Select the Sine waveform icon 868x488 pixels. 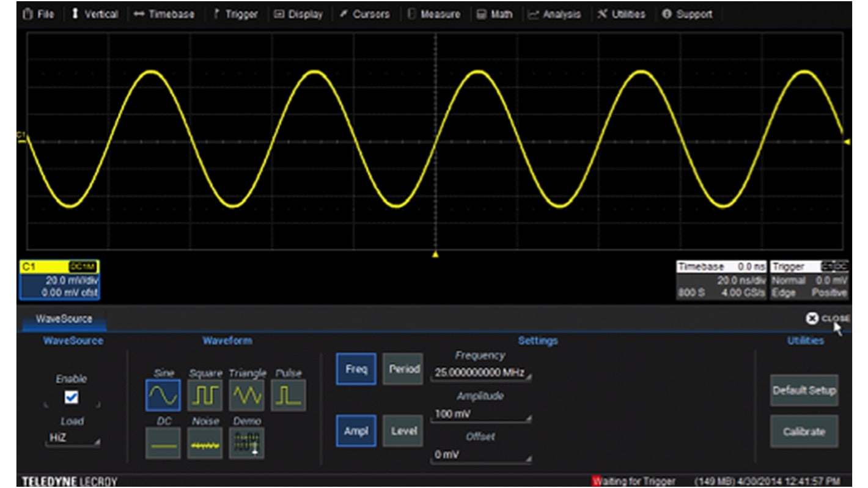(x=163, y=395)
